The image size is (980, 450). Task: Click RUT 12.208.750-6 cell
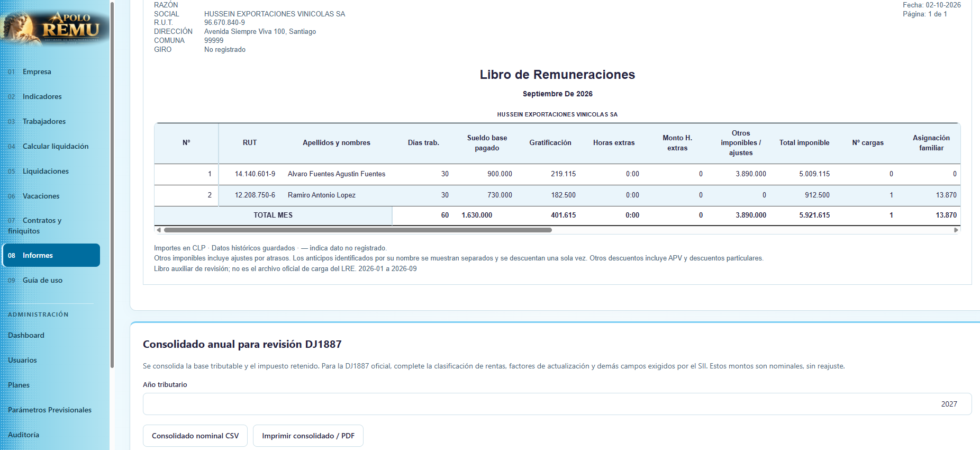click(255, 195)
